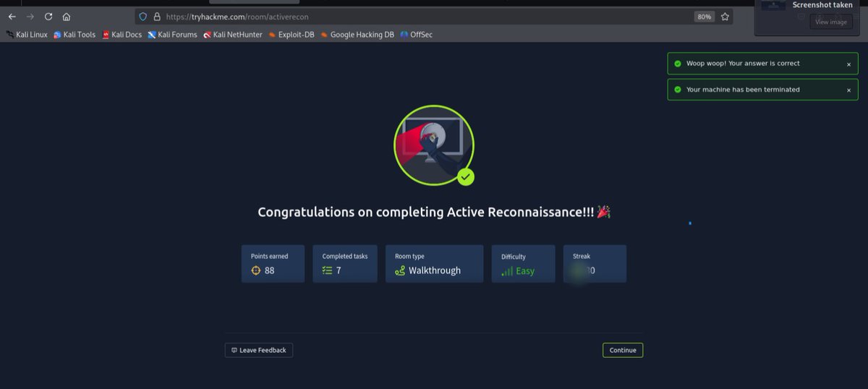Click the padlock site info icon
Viewport: 868px width, 389px height.
pos(156,17)
